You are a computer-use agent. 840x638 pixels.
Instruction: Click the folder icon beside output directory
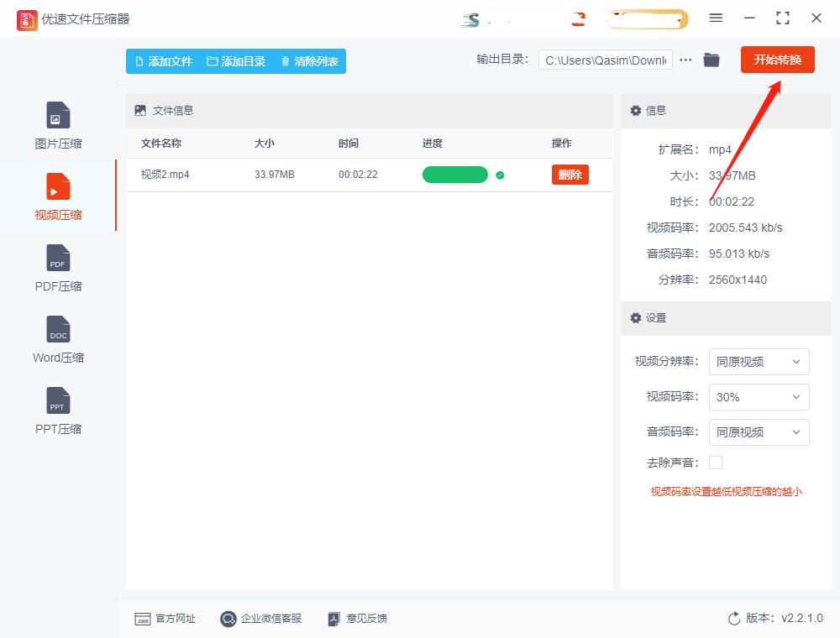coord(711,60)
